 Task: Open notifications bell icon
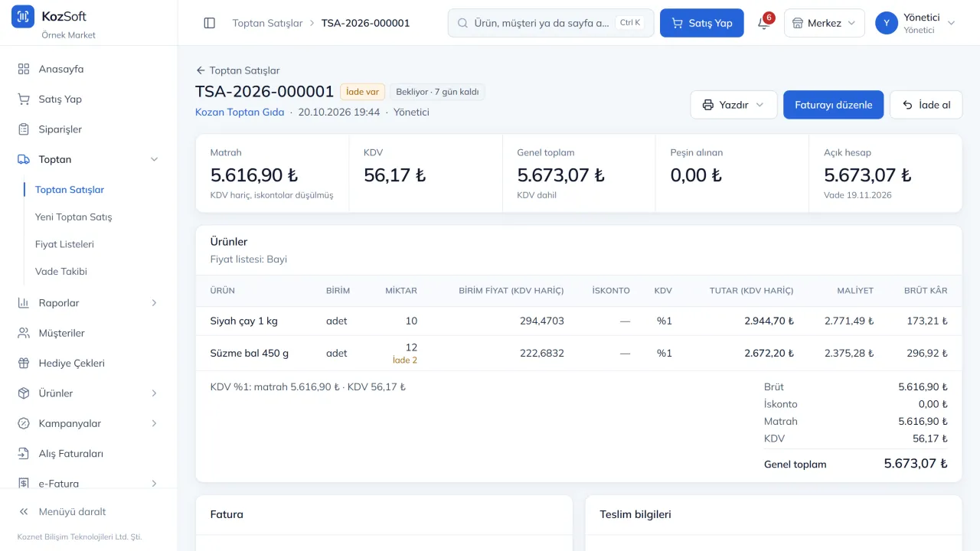763,23
